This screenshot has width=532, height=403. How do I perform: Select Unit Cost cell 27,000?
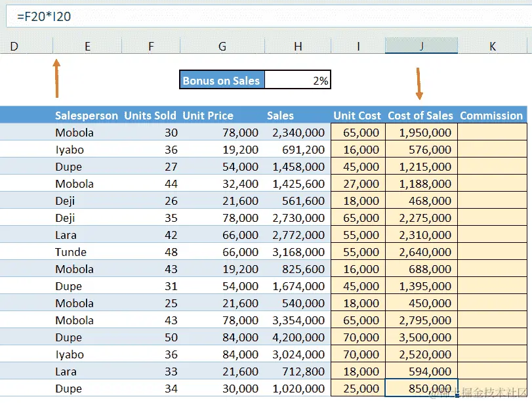[x=358, y=183]
